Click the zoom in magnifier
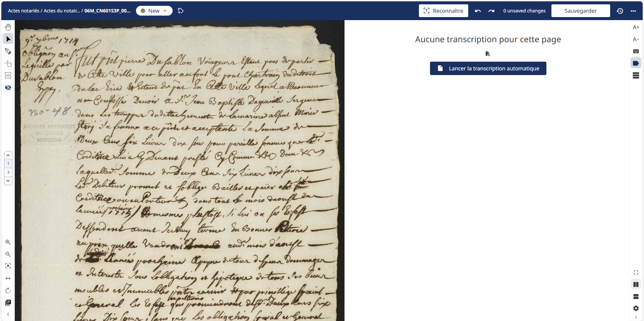The height and width of the screenshot is (321, 644). [x=8, y=242]
